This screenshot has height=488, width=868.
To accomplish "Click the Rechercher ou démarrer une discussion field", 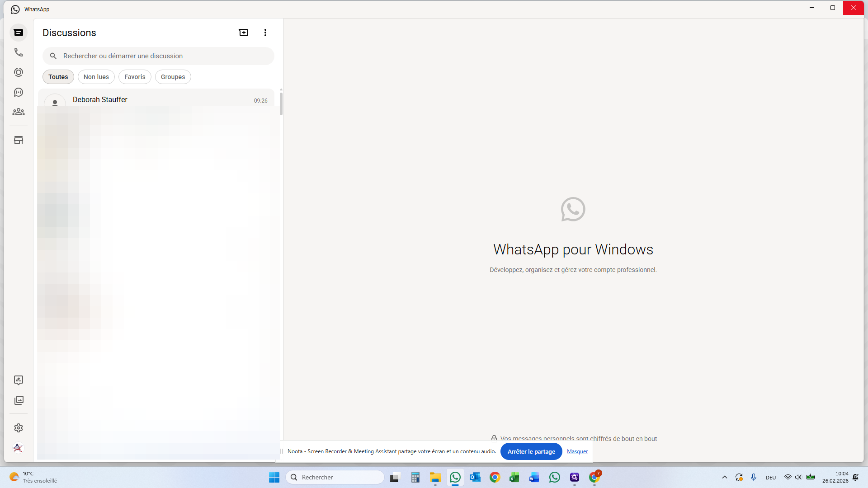I will 158,56.
